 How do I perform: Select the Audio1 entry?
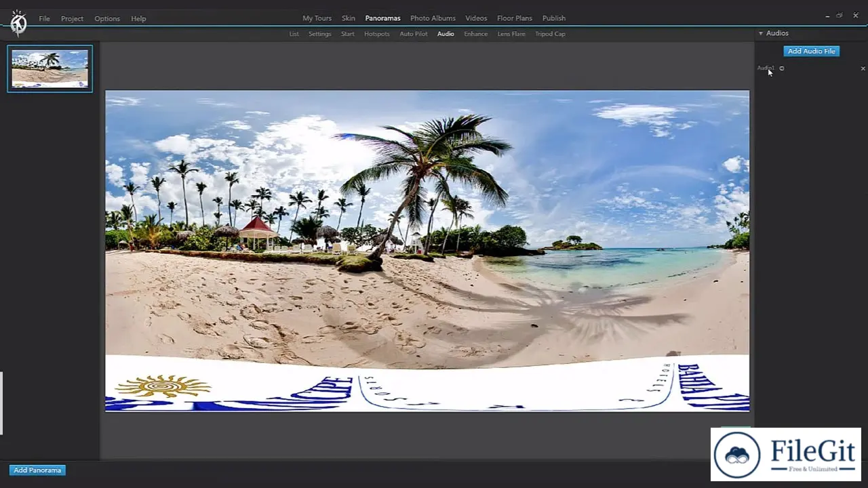[x=766, y=68]
